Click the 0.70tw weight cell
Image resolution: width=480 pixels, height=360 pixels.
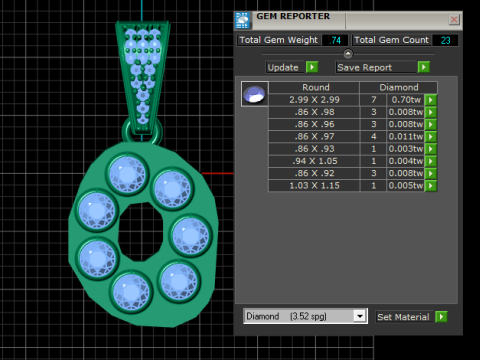(x=406, y=100)
